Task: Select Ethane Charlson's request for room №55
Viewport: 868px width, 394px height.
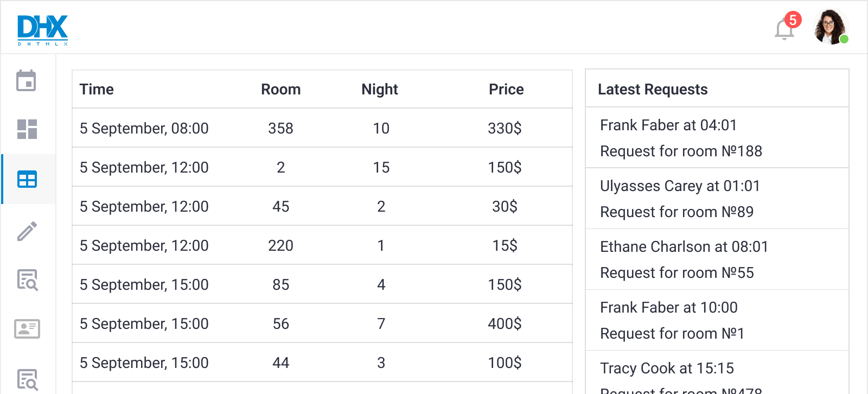Action: (717, 260)
